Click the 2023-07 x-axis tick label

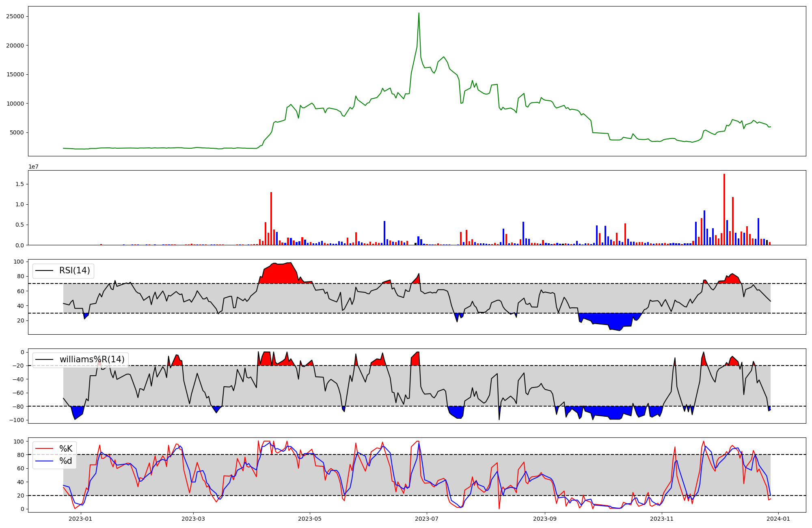coord(427,519)
